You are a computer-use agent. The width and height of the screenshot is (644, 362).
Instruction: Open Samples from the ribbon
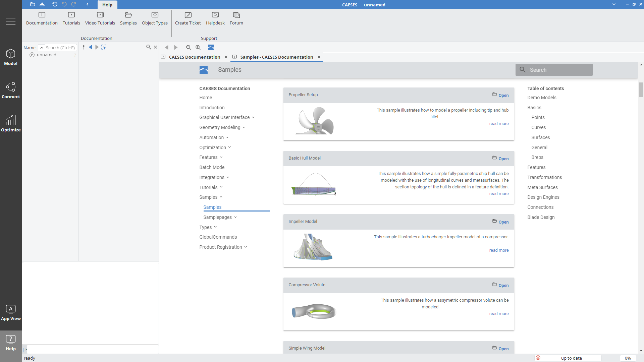coord(128,19)
